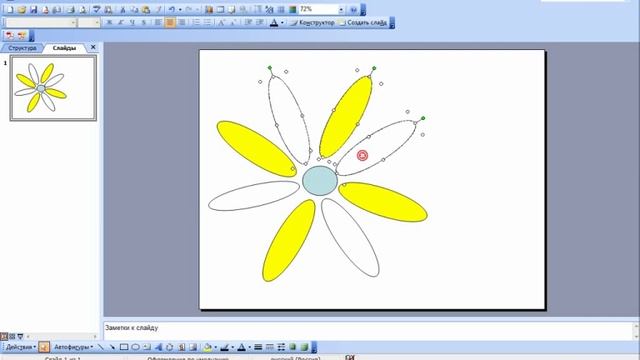Screen dimensions: 640x360
Task: Activate the Format Painter brush
Action: [x=158, y=9]
